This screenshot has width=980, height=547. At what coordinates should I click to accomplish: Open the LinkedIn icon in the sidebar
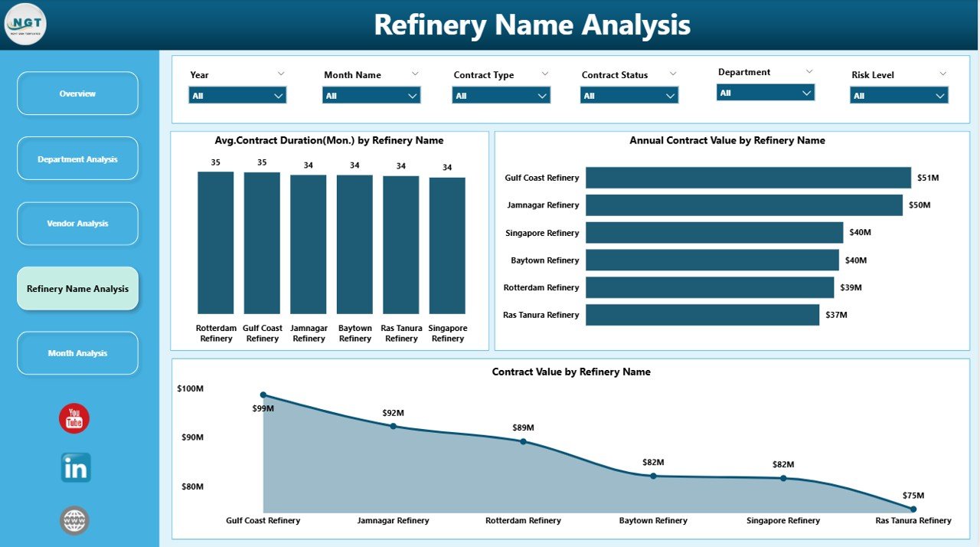click(x=74, y=468)
